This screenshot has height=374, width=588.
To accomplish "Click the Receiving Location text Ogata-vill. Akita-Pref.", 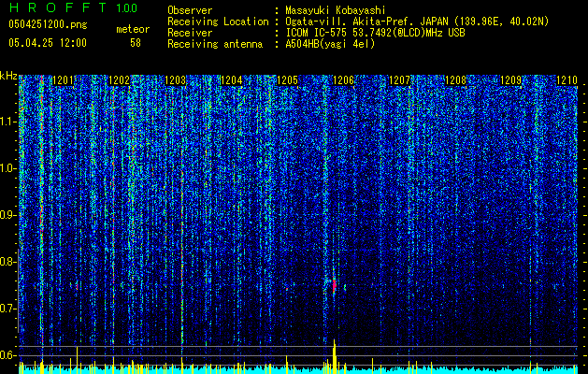I will [x=351, y=22].
